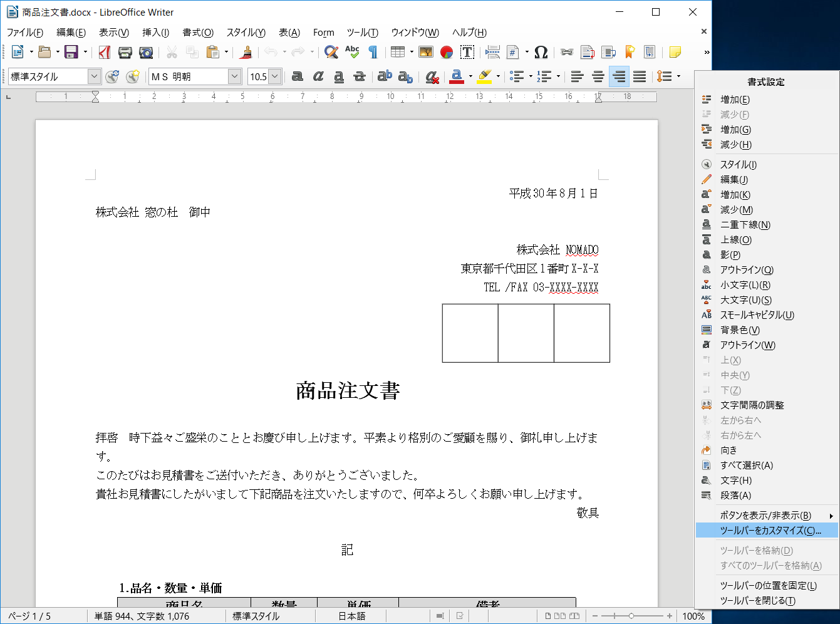Viewport: 840px width, 624px height.
Task: Insert a bookmark
Action: tap(630, 52)
